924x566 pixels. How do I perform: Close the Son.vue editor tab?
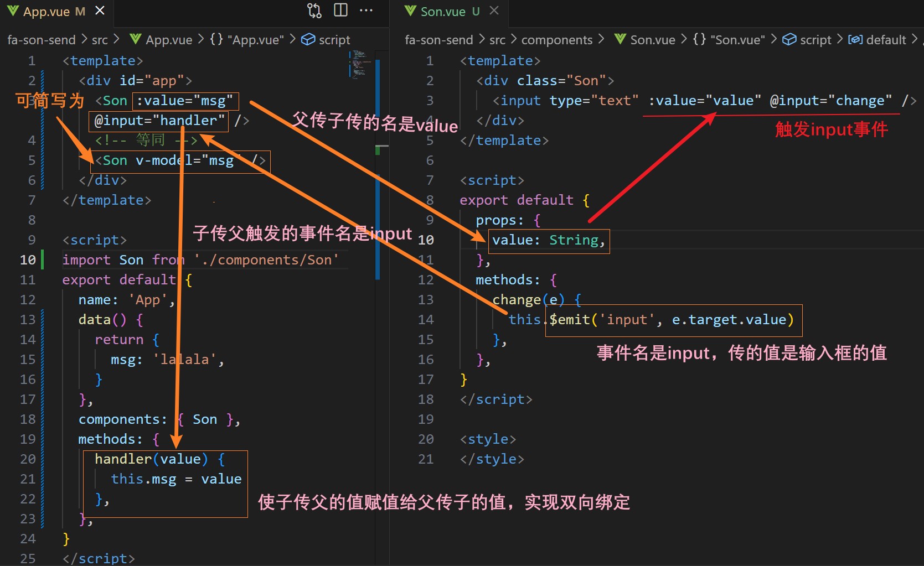click(494, 11)
